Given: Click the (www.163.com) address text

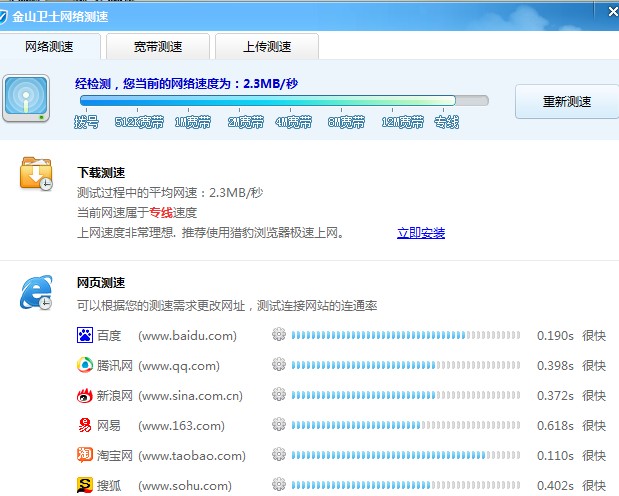Looking at the screenshot, I should point(182,426).
